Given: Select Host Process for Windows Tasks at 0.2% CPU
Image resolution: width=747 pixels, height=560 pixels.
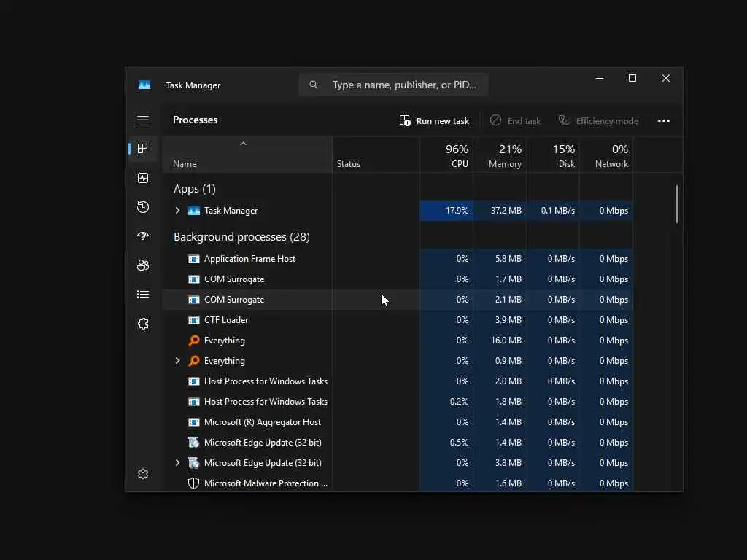Looking at the screenshot, I should (398, 402).
